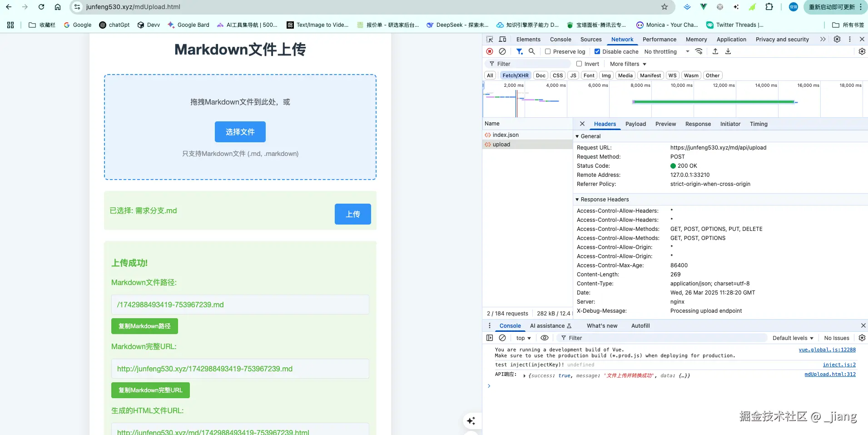The width and height of the screenshot is (868, 435).
Task: Uncheck the Disable cache checkbox
Action: click(x=598, y=51)
